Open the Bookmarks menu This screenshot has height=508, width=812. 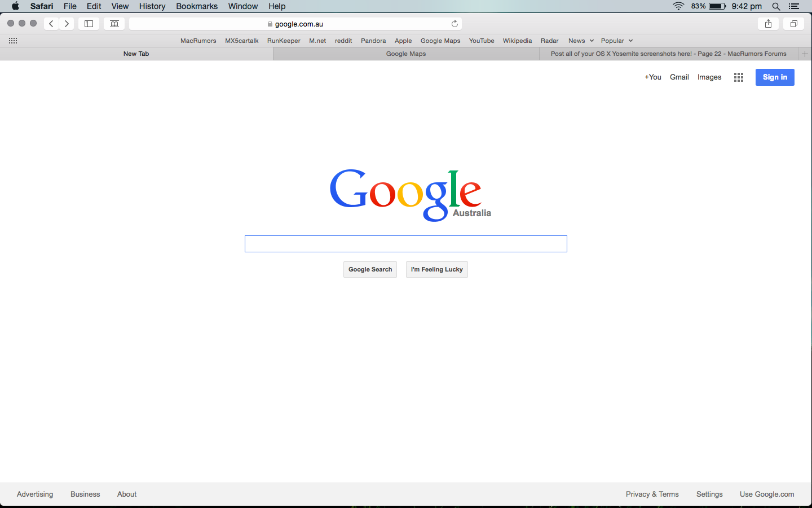point(197,6)
